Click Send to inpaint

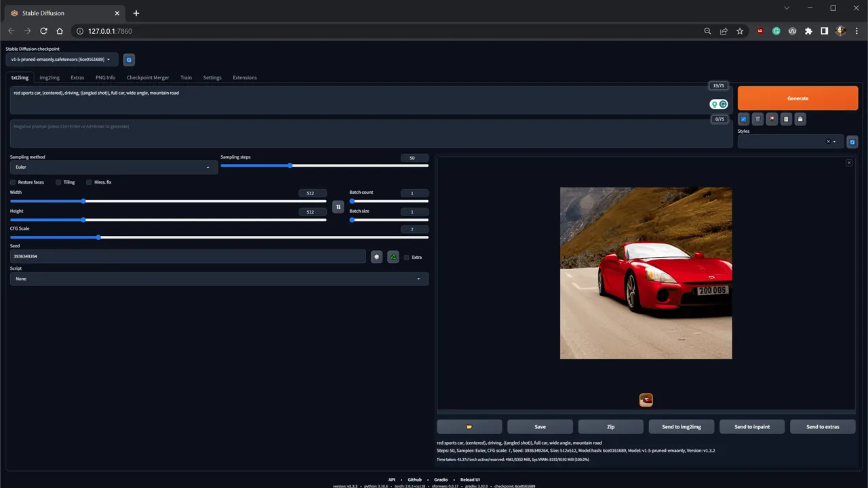click(x=752, y=426)
